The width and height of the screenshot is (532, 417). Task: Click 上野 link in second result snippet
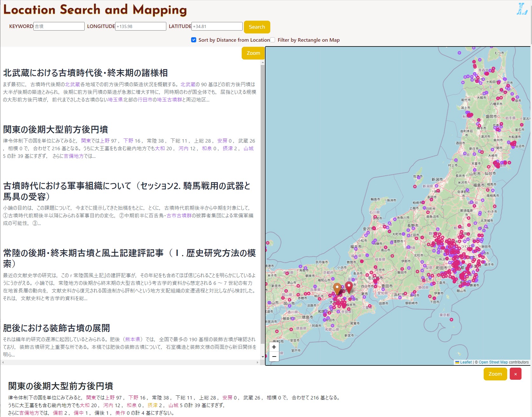[x=105, y=141]
